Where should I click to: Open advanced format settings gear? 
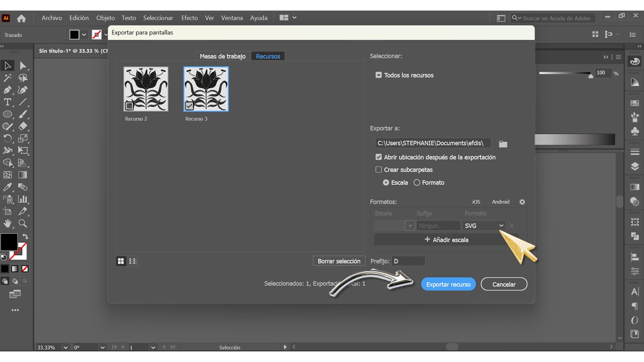[522, 202]
